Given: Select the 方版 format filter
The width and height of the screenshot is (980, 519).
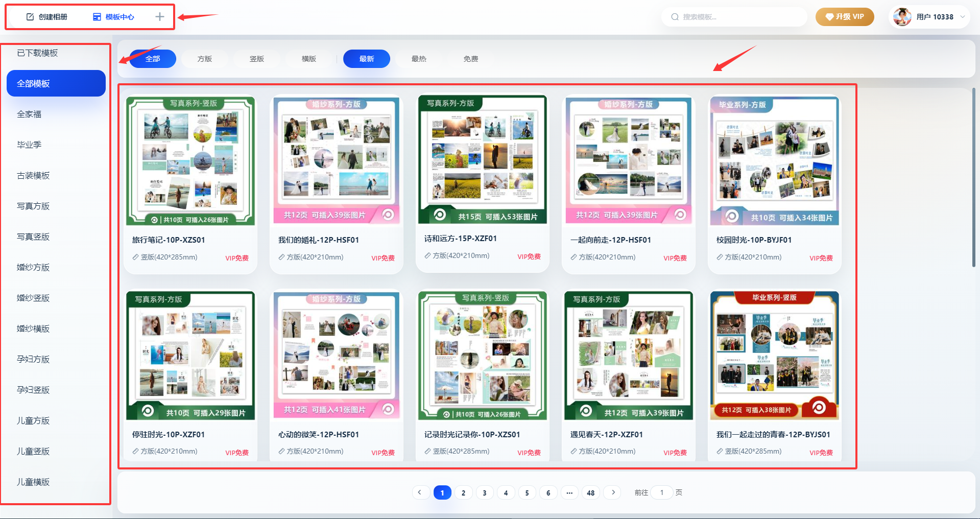Looking at the screenshot, I should pyautogui.click(x=205, y=59).
